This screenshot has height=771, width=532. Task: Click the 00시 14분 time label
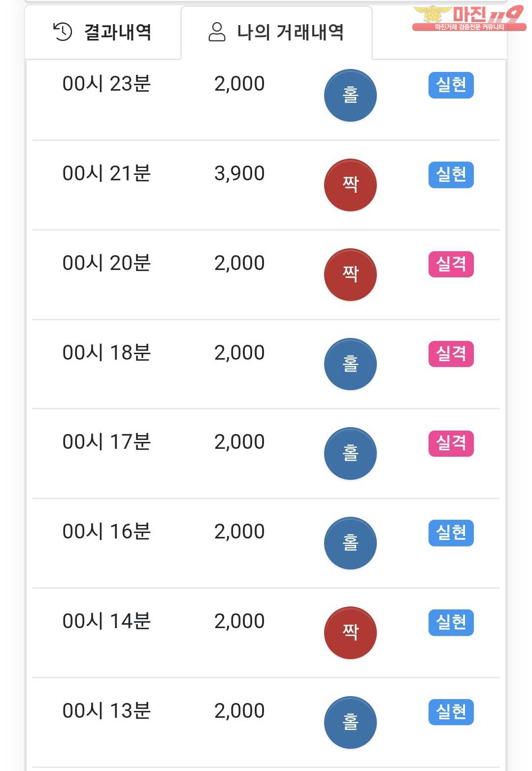click(x=106, y=621)
